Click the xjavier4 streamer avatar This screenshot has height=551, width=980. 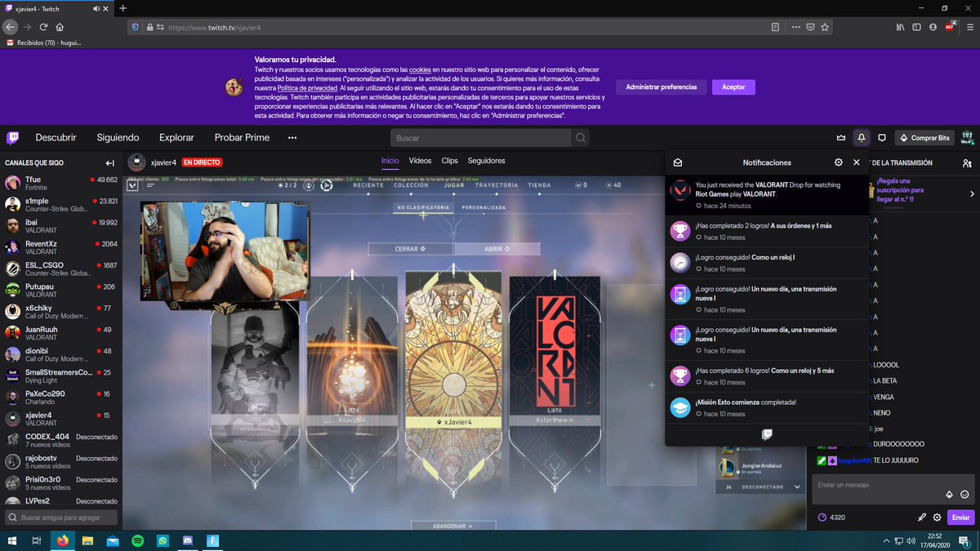(137, 162)
